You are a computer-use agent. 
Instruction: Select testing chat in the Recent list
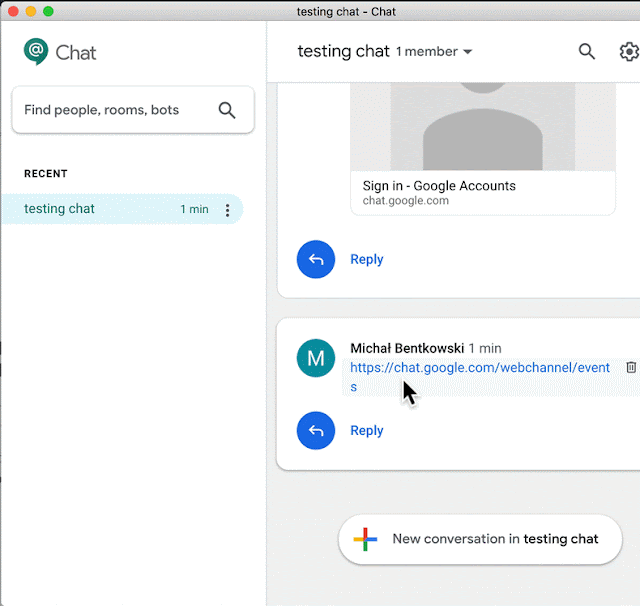[122, 209]
